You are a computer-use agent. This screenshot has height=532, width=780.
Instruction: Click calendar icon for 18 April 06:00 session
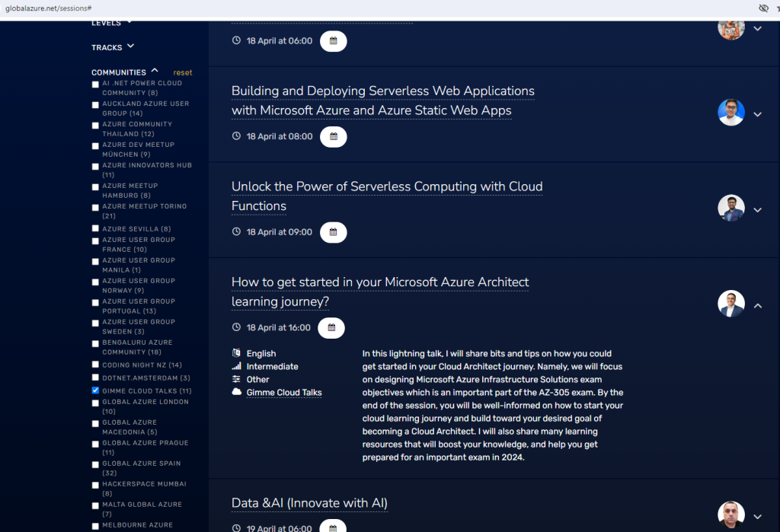coord(333,41)
